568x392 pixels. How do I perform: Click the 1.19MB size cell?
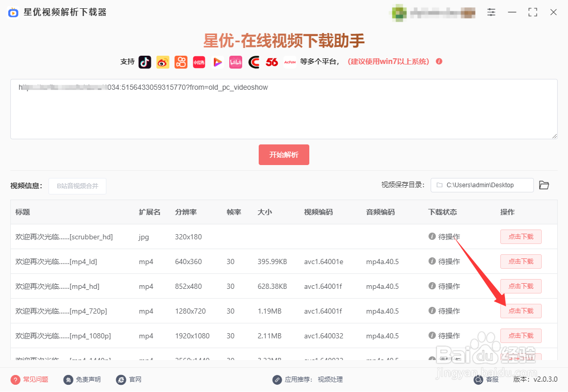(270, 312)
